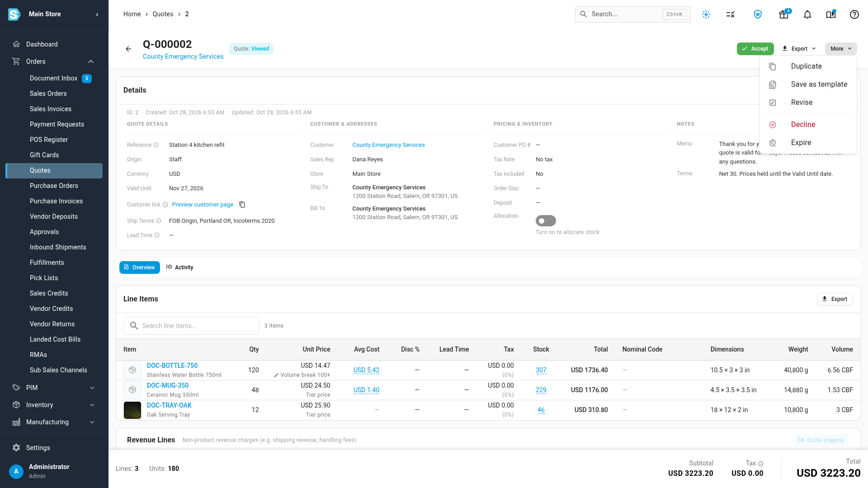
Task: Open Preview customer page link
Action: click(x=203, y=205)
